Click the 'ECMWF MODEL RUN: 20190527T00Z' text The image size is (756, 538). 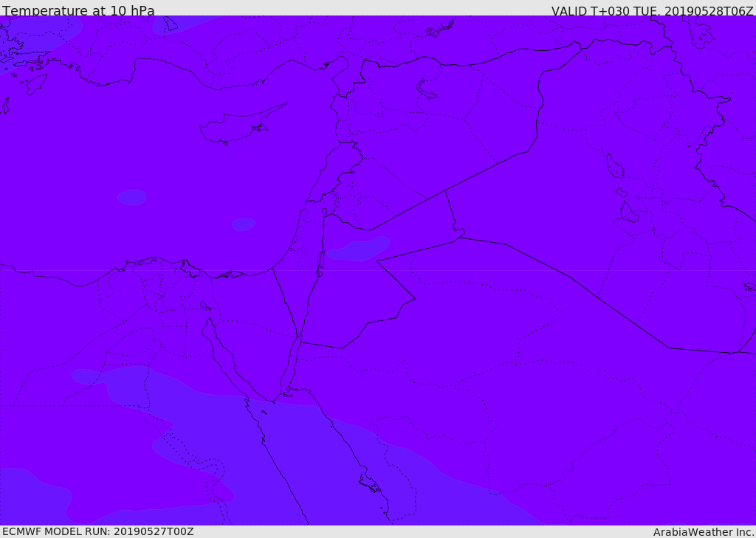point(98,532)
